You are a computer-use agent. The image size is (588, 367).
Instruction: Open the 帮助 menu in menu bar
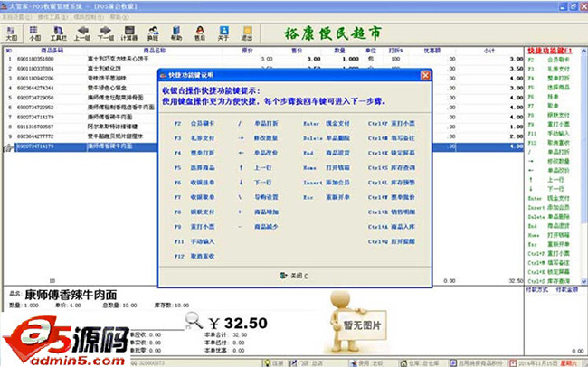(x=119, y=17)
